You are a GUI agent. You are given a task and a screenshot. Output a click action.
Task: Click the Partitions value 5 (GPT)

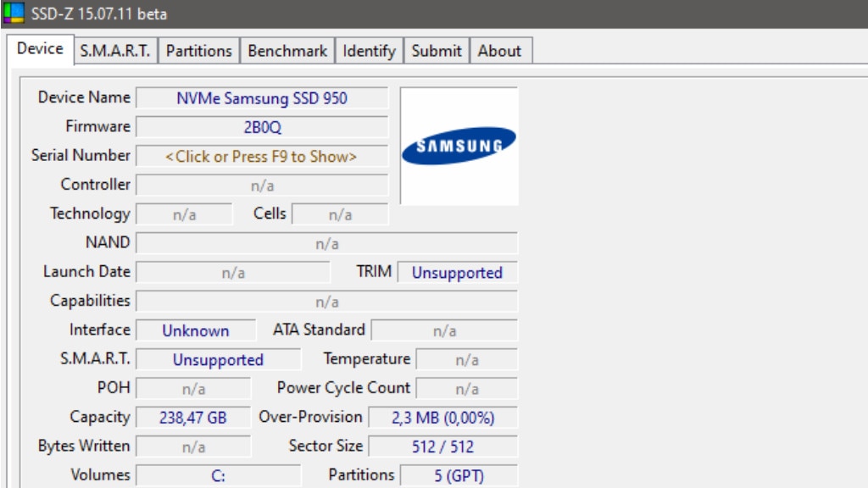(459, 476)
